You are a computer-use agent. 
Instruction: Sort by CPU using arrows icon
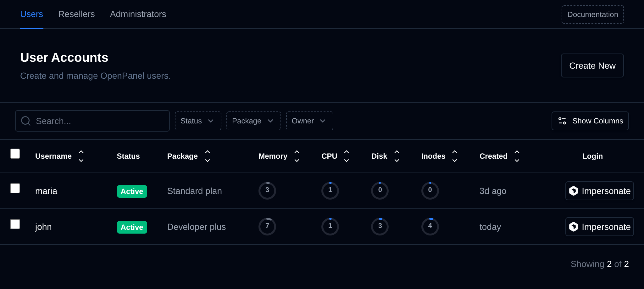click(347, 156)
